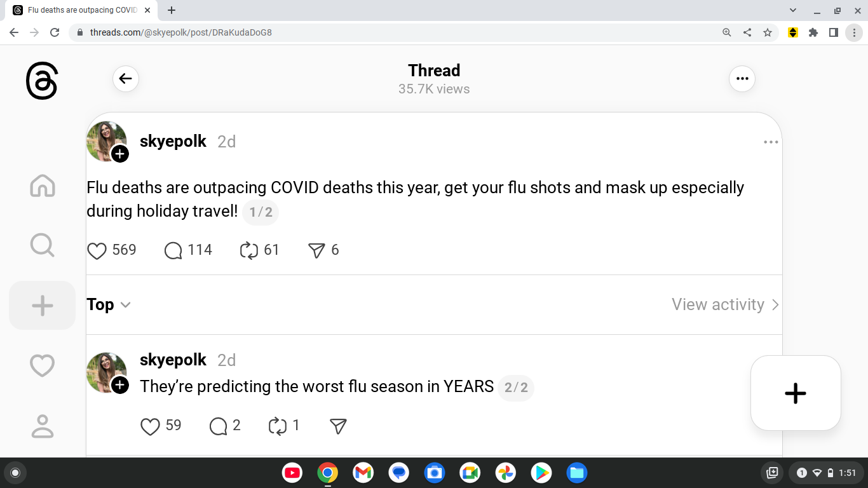Open more options on the skyepolk post
Viewport: 868px width, 488px height.
[770, 142]
